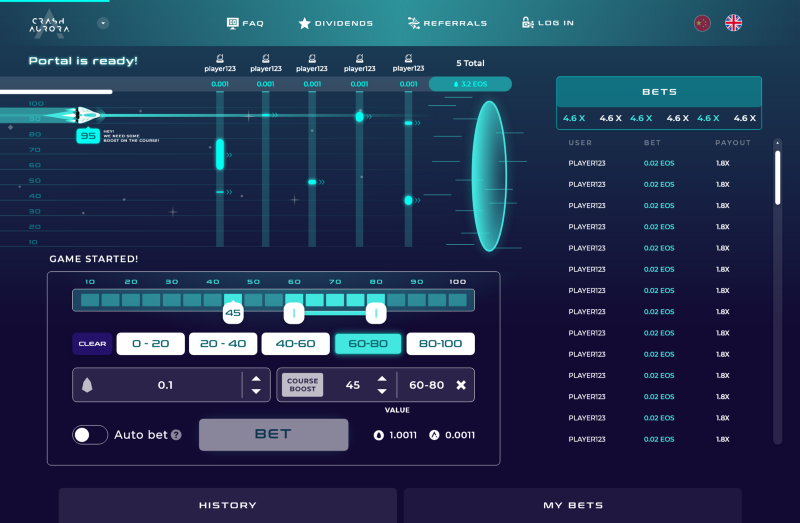Click the Course Boost button
Screen dimensions: 800x523
point(303,385)
